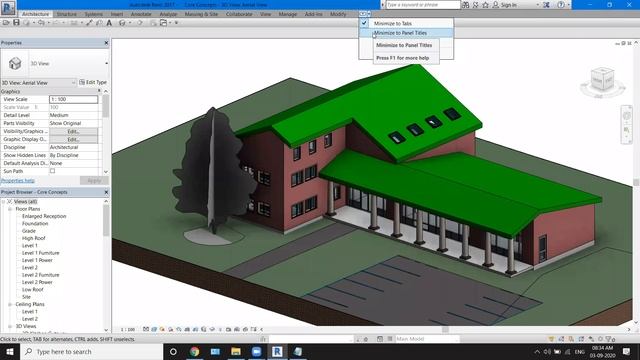Switch to the Architecture ribbon tab

click(36, 14)
